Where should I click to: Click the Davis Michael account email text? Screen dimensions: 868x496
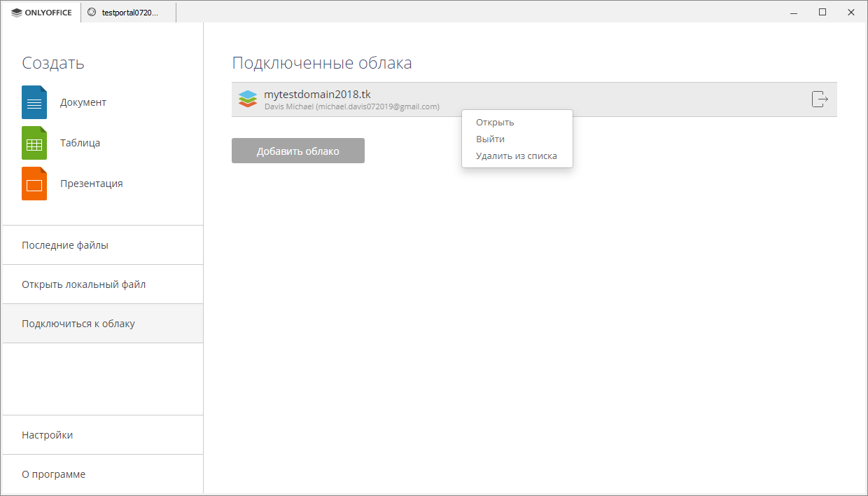(351, 106)
